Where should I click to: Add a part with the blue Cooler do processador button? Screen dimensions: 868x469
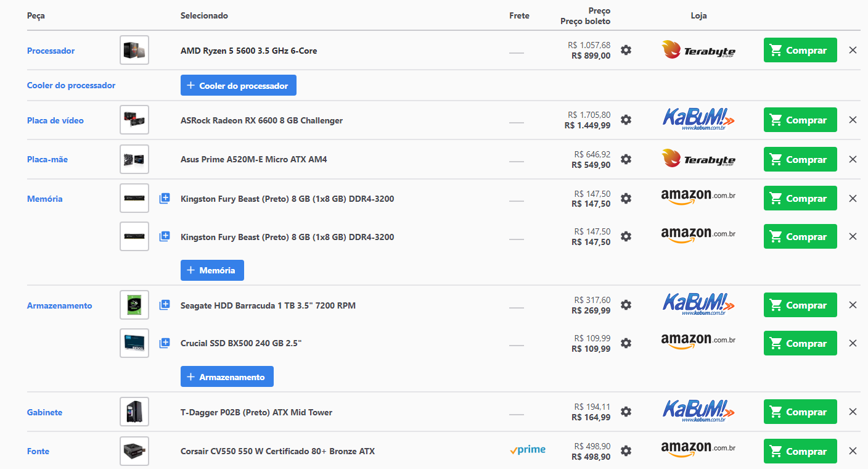coord(239,85)
